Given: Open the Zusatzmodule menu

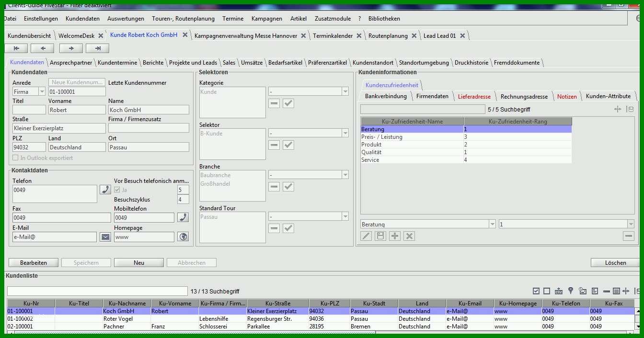Looking at the screenshot, I should pyautogui.click(x=333, y=19).
